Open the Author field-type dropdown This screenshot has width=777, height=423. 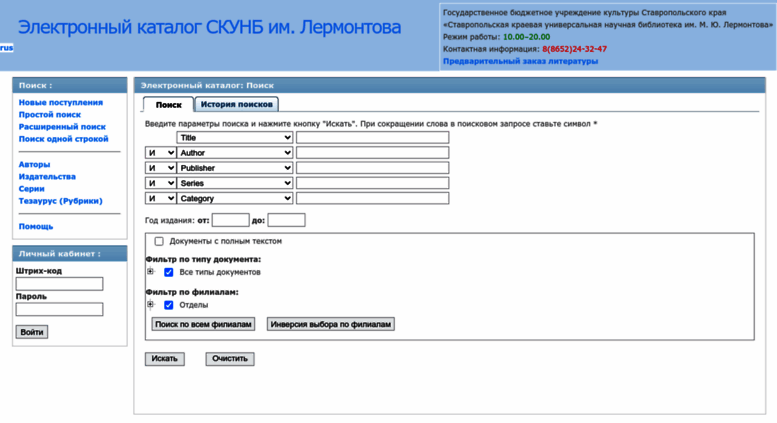tap(235, 153)
